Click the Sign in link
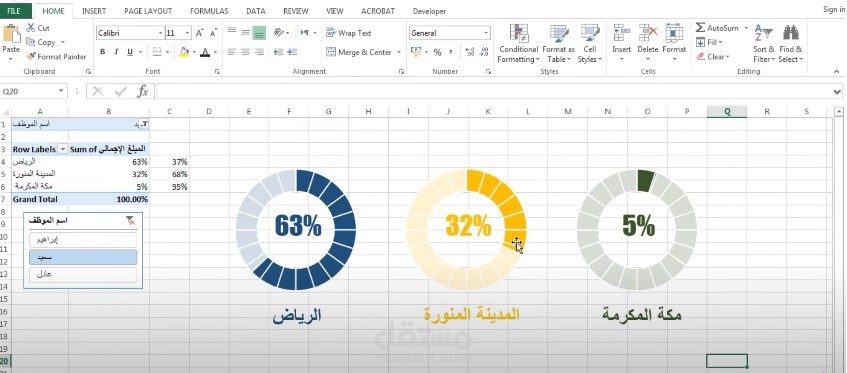The image size is (847, 373). pos(833,9)
